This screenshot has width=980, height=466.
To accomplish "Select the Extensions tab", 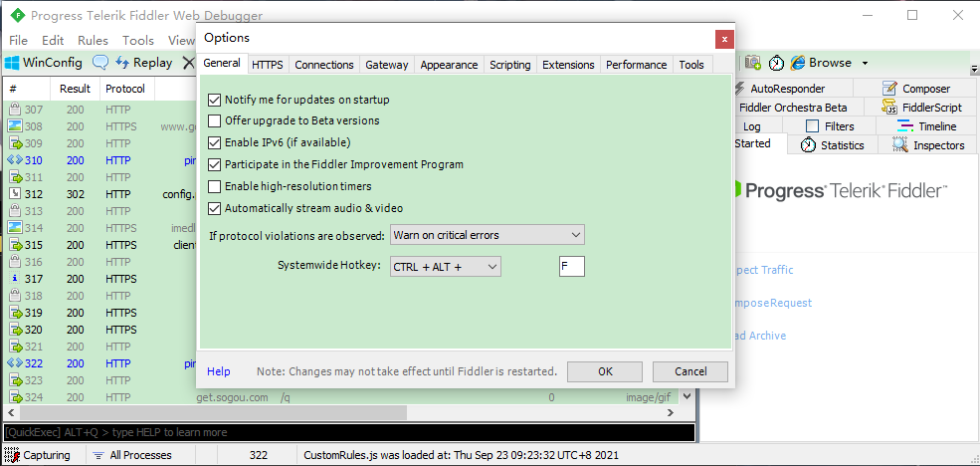I will 568,65.
